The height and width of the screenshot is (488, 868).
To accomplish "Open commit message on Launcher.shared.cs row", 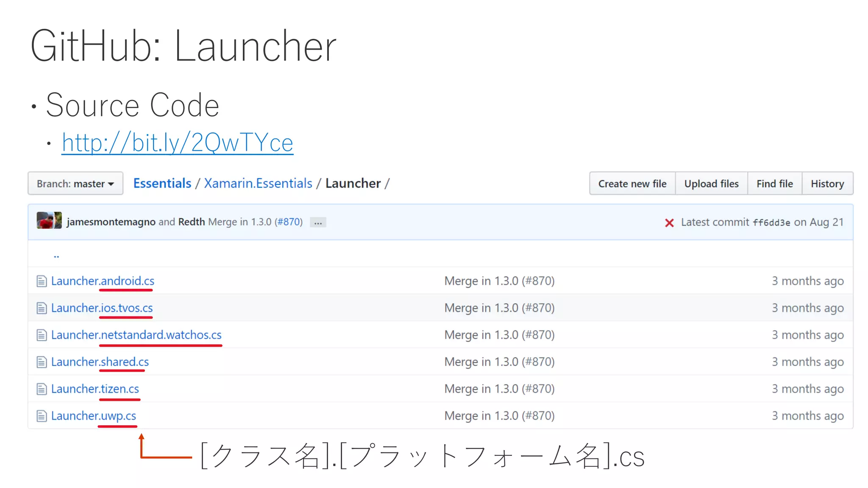I will pos(499,362).
